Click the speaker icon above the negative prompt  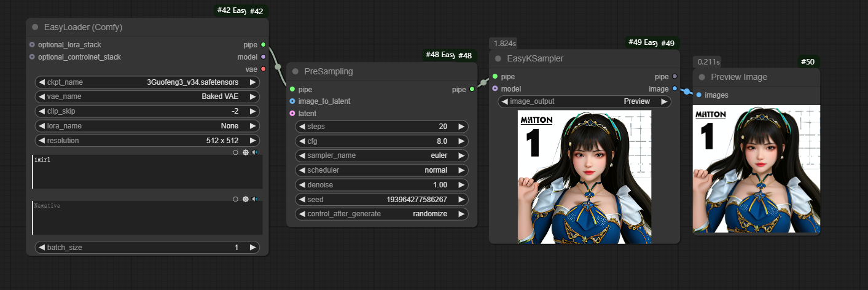pos(254,198)
